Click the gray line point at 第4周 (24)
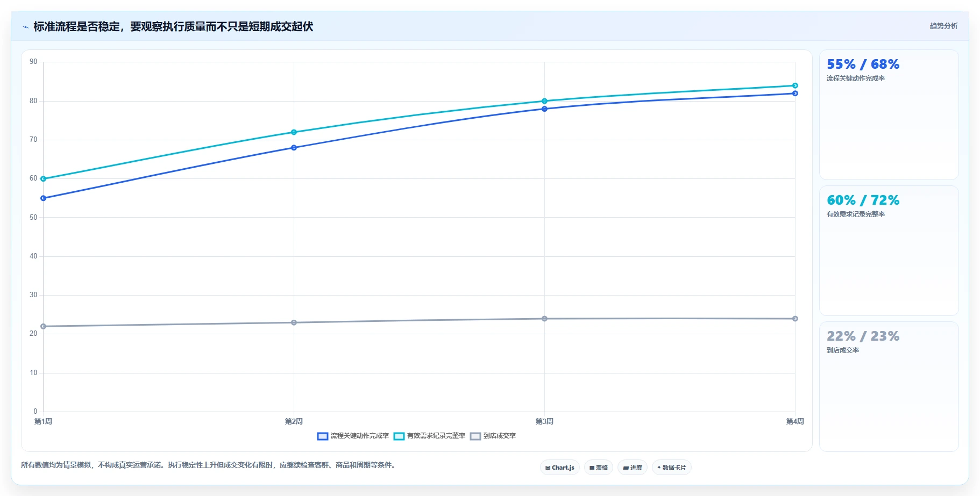980x496 pixels. (x=795, y=319)
